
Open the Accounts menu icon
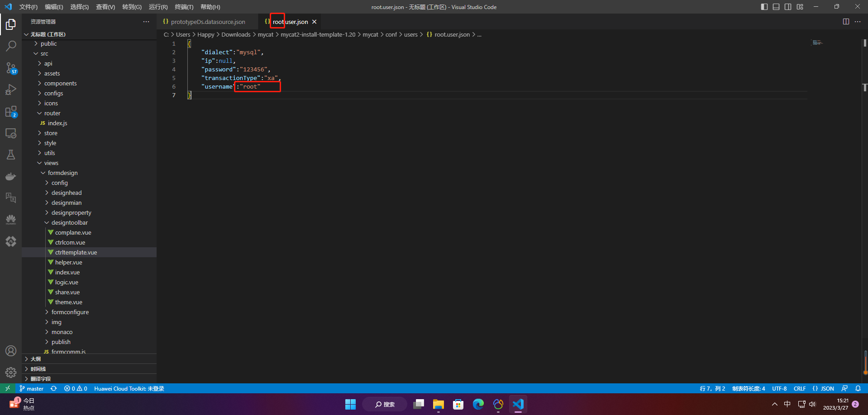(x=11, y=351)
